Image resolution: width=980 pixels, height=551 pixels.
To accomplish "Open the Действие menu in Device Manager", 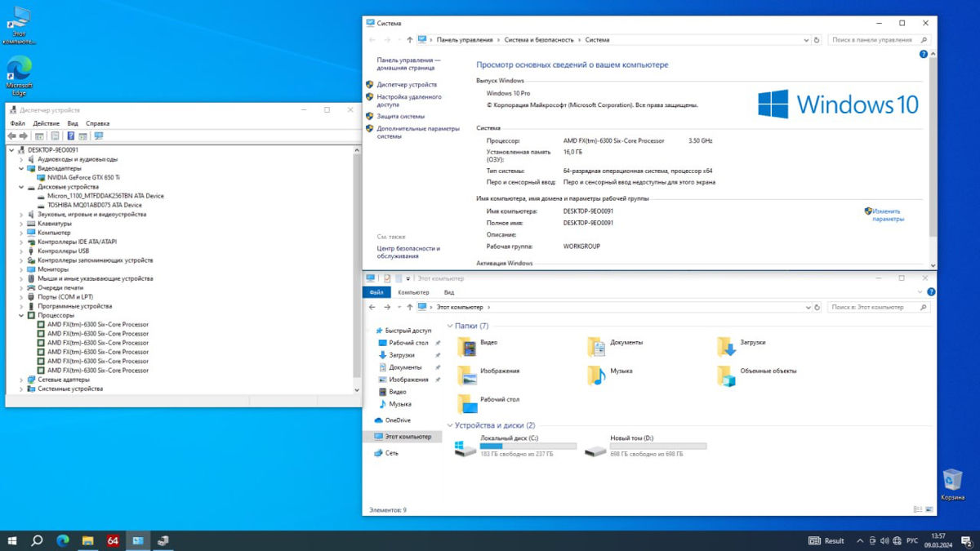I will tap(47, 123).
